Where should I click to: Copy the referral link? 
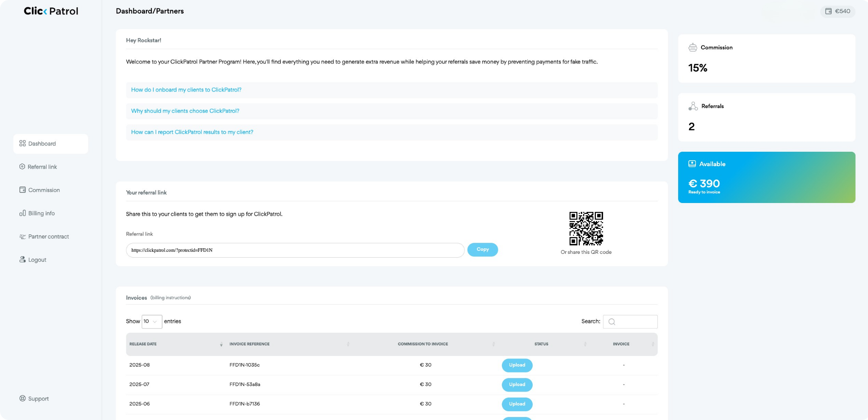[482, 250]
